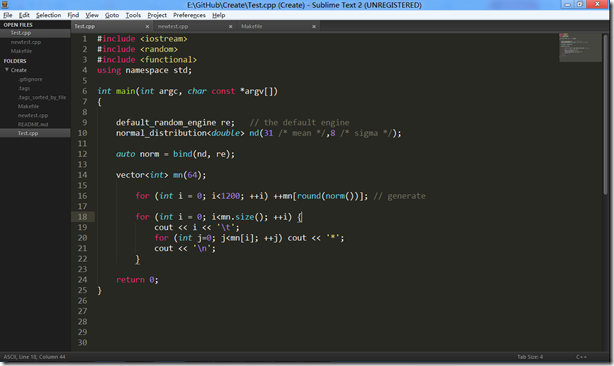Click the vertical scrollbar thumb
This screenshot has height=366, width=614.
(x=605, y=114)
